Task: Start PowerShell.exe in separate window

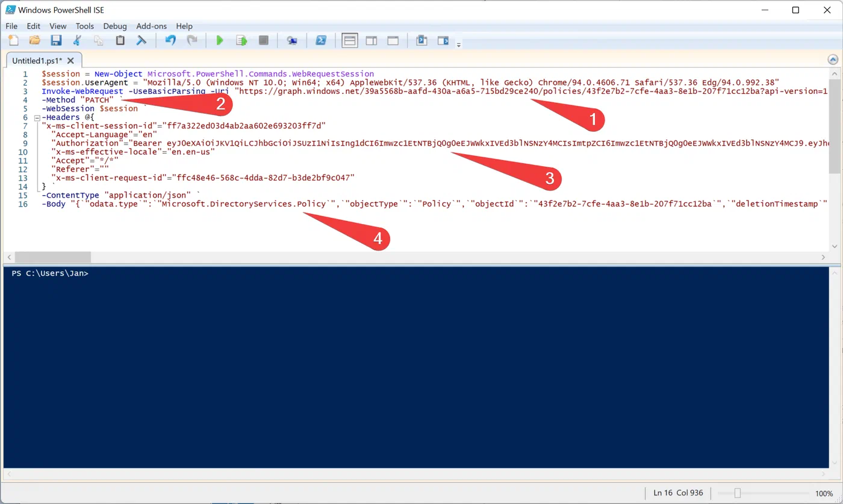Action: pos(322,40)
